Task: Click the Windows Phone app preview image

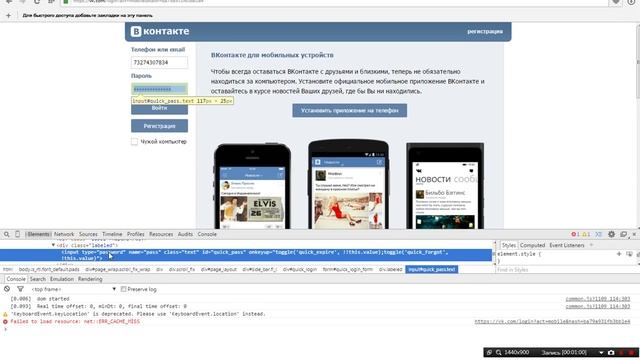Action: [x=445, y=186]
